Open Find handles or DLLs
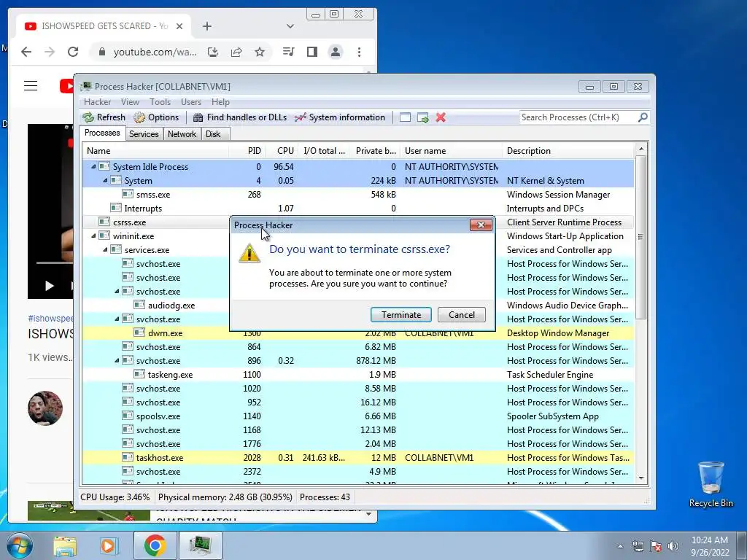 239,117
